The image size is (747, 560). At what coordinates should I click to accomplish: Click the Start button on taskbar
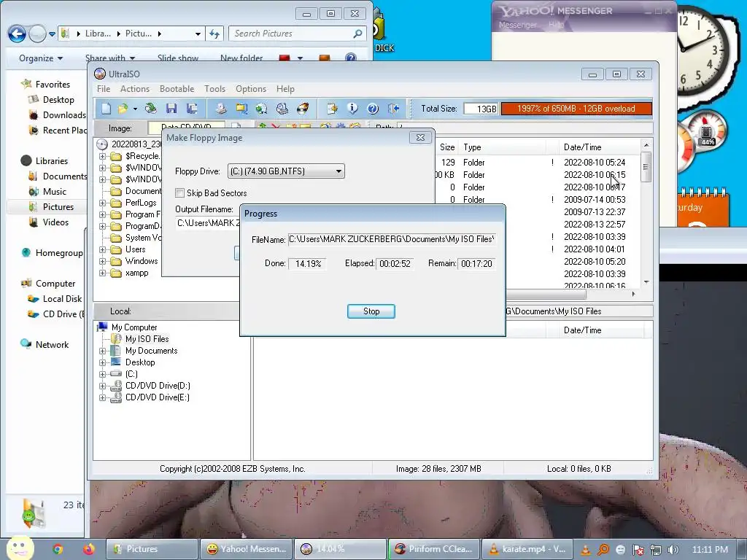pos(19,548)
